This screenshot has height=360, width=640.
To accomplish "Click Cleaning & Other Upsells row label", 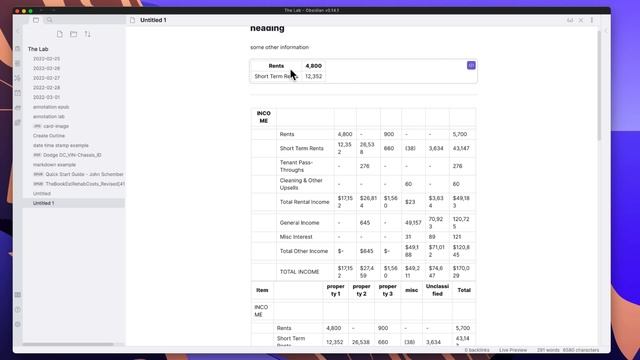I will coord(301,184).
